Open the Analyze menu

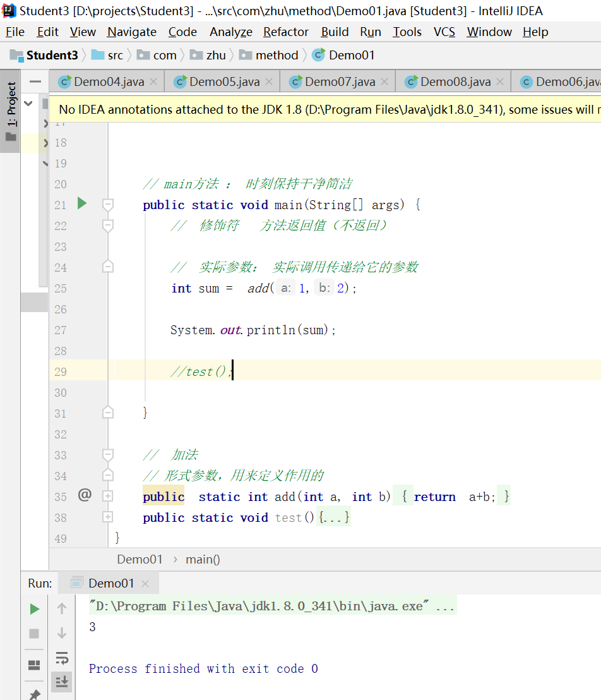coord(231,32)
